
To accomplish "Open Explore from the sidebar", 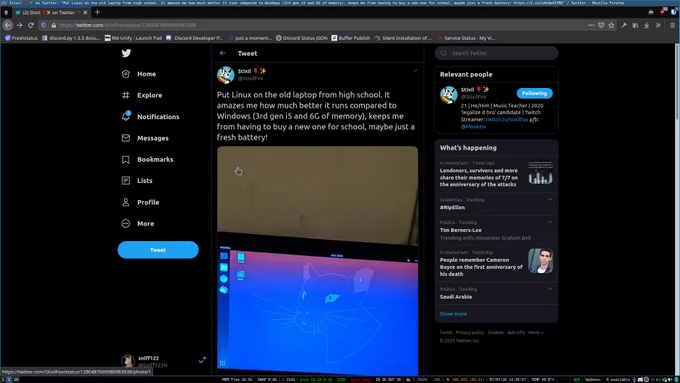I will click(142, 95).
